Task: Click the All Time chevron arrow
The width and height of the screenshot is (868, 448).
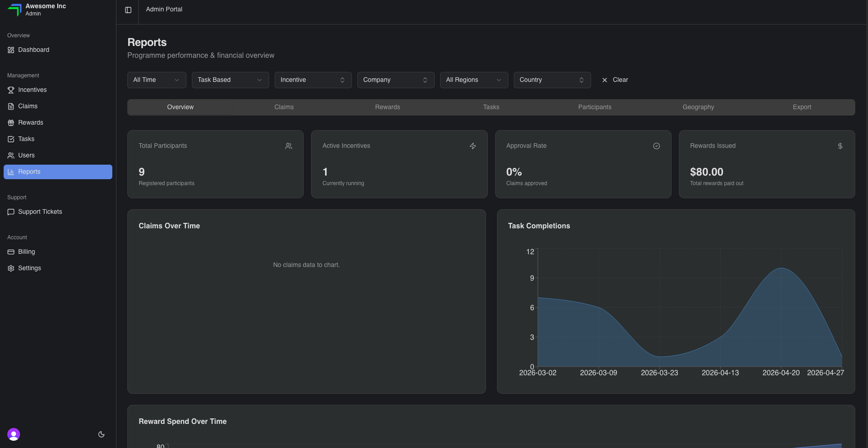Action: point(177,80)
